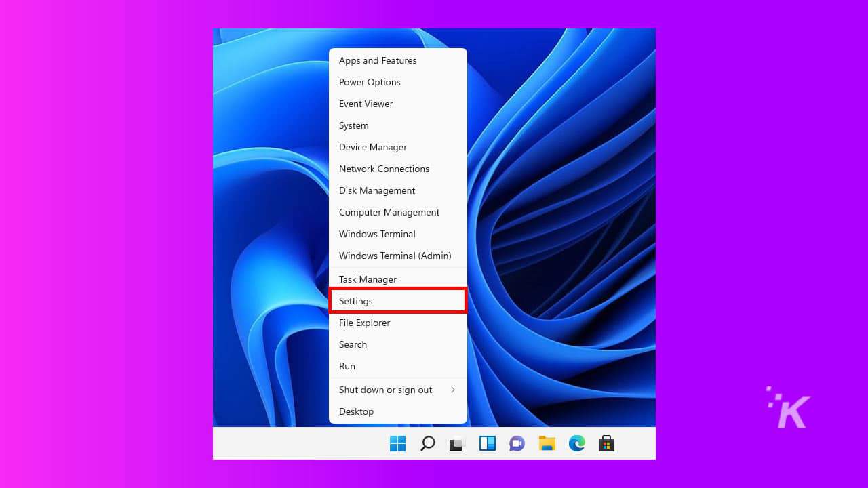Open Network Connections
Screen dimensions: 868x488
tap(384, 169)
